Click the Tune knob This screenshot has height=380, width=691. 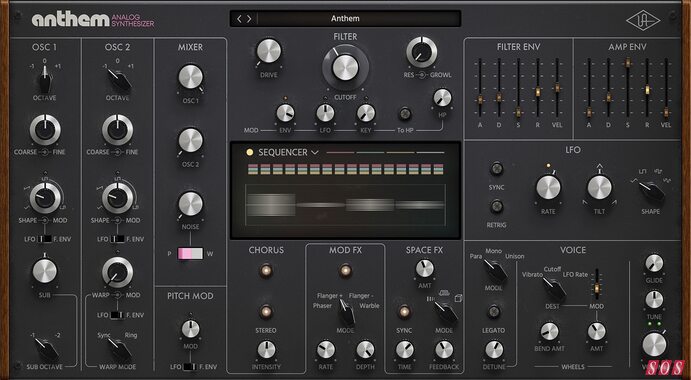654,300
